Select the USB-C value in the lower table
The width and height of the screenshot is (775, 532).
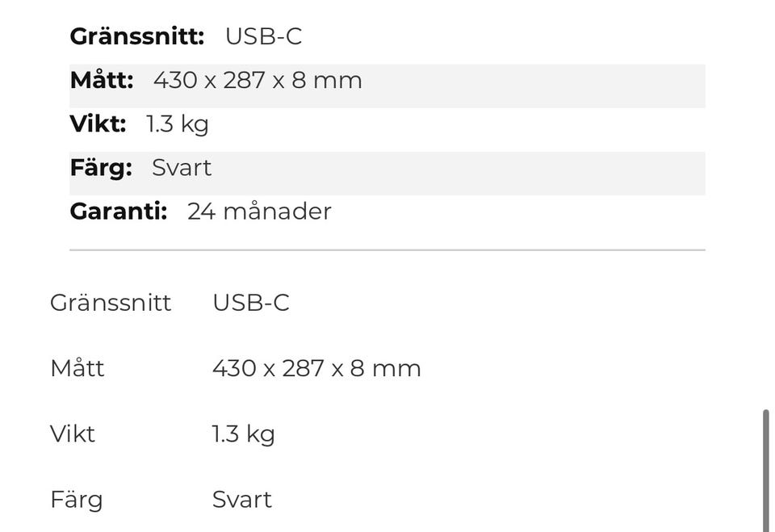click(x=250, y=303)
